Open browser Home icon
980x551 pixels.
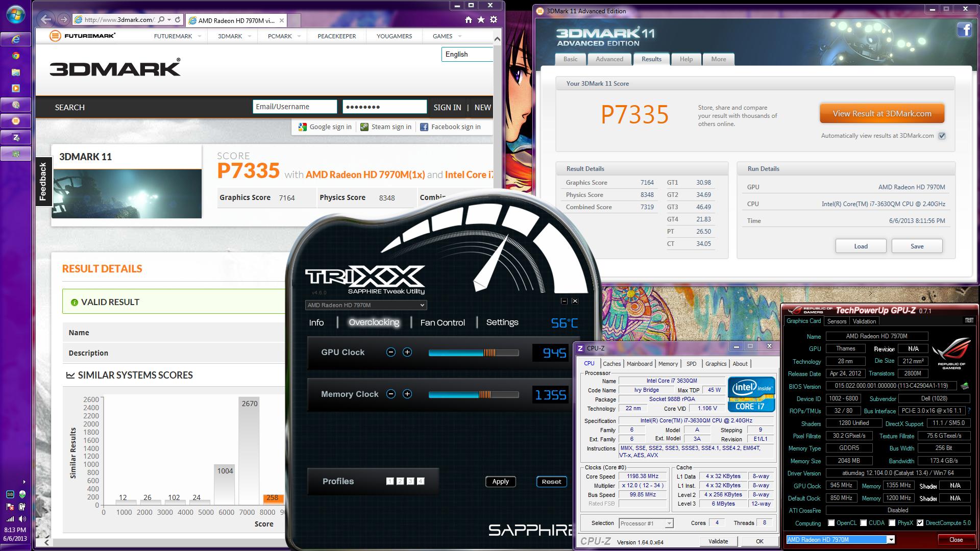[469, 20]
